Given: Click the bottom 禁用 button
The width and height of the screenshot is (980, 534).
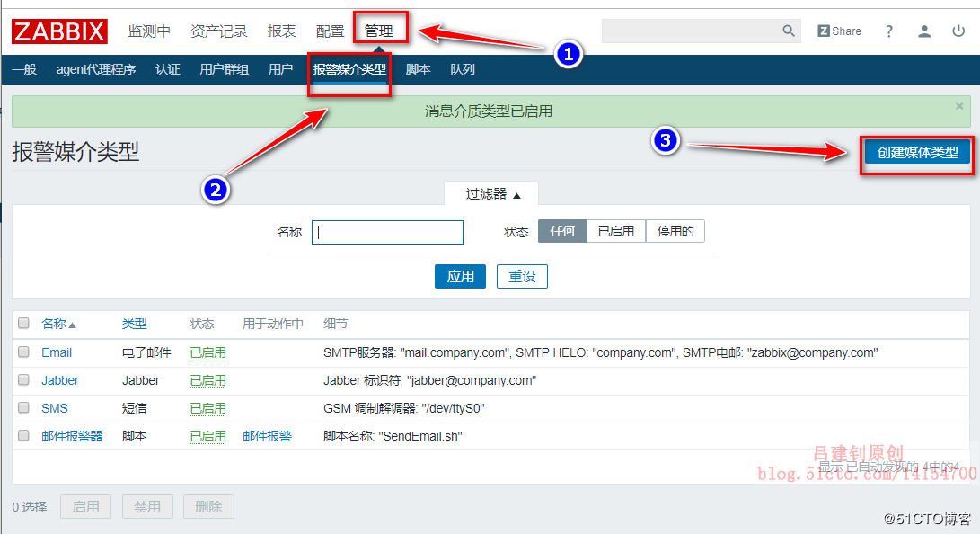Looking at the screenshot, I should [147, 506].
